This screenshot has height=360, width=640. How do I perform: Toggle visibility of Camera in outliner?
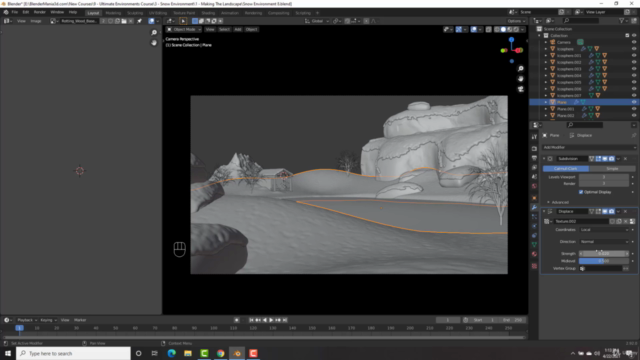tap(634, 42)
